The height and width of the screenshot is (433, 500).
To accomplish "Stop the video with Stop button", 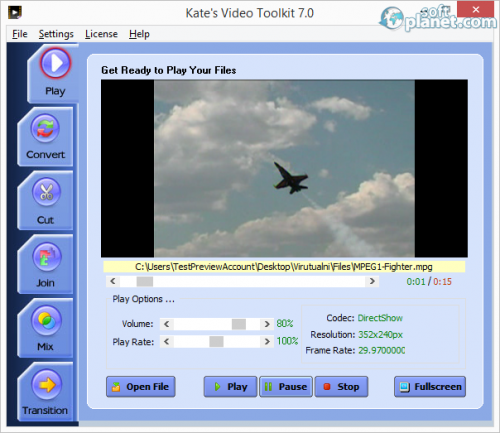I will (341, 387).
